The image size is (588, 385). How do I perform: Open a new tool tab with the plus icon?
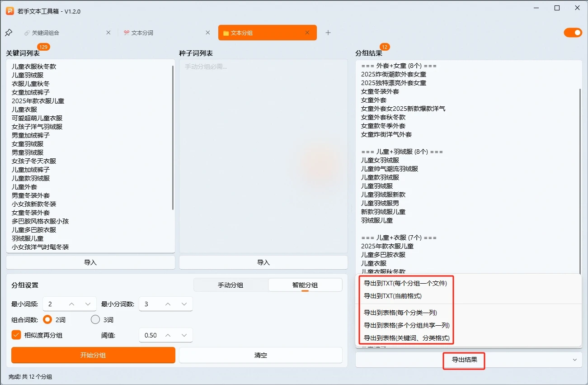(x=328, y=33)
